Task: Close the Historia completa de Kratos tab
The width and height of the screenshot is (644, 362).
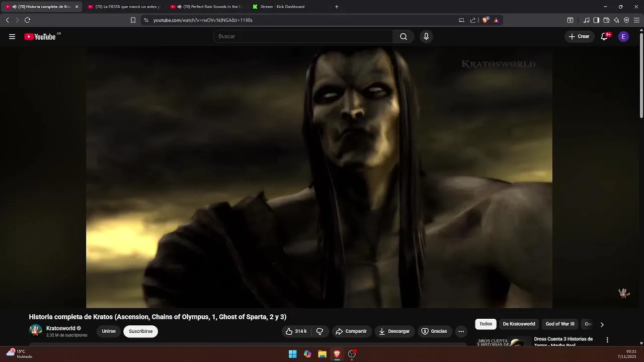Action: pos(76,7)
